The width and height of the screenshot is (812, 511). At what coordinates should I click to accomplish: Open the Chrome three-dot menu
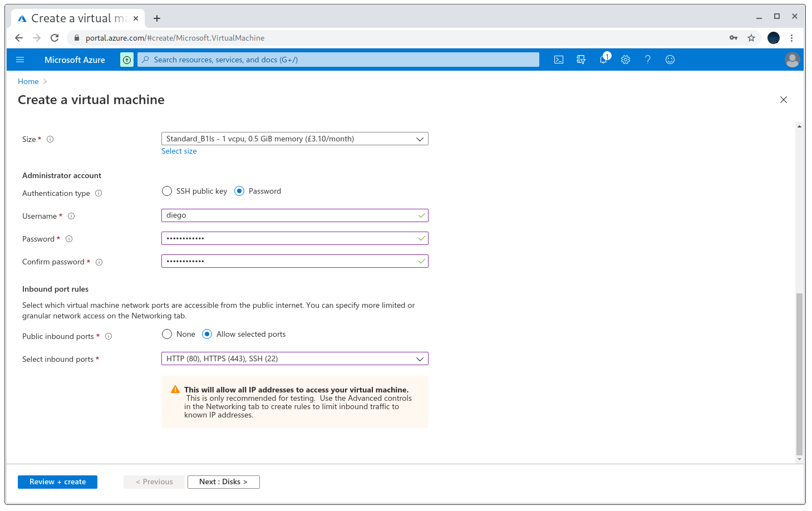click(x=791, y=38)
